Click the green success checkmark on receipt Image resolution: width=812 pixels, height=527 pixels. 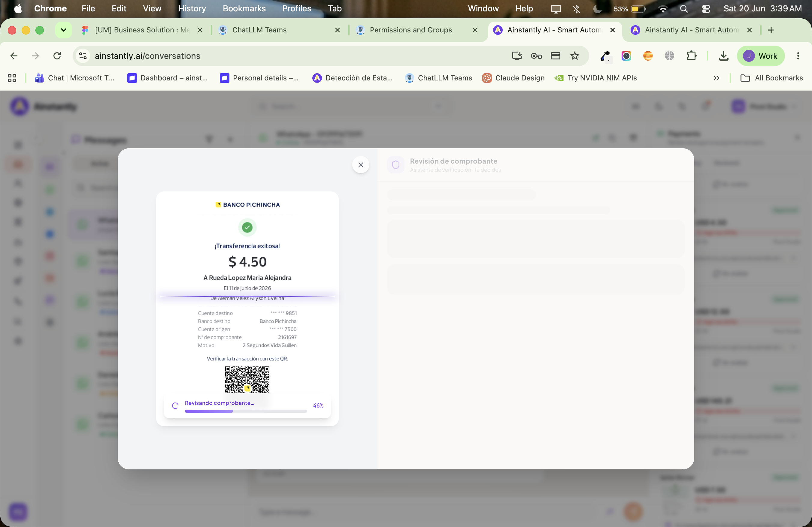point(247,227)
